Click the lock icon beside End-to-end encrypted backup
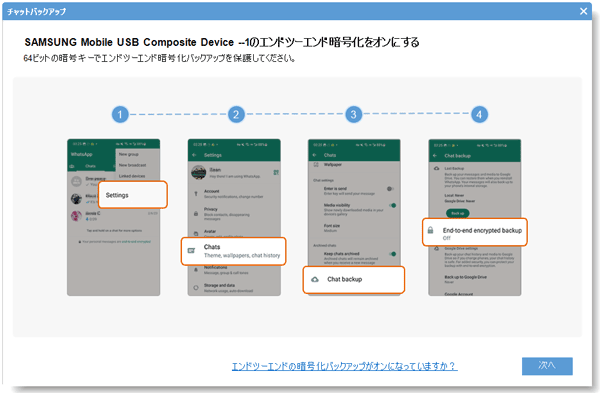Viewport: 600px width, 393px height. 430,230
